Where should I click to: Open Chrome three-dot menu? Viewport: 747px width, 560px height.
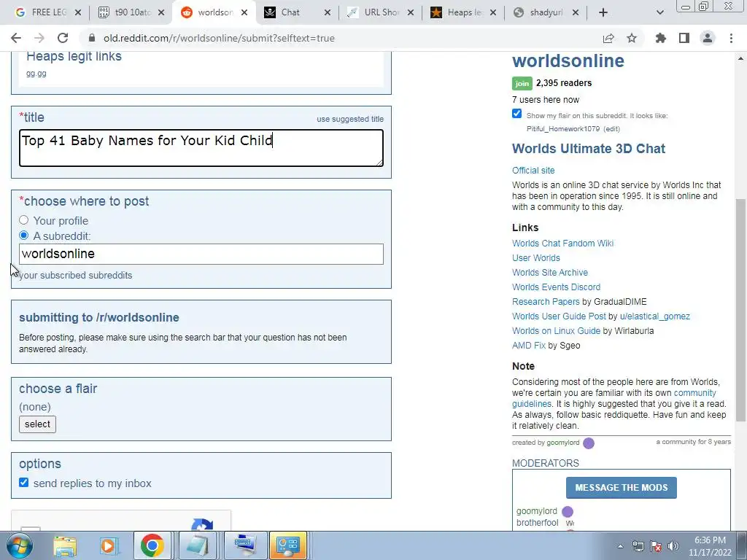731,38
